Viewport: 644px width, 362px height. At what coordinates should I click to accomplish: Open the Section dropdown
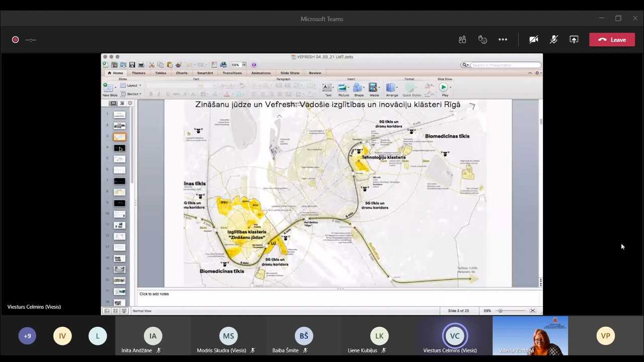(x=133, y=94)
